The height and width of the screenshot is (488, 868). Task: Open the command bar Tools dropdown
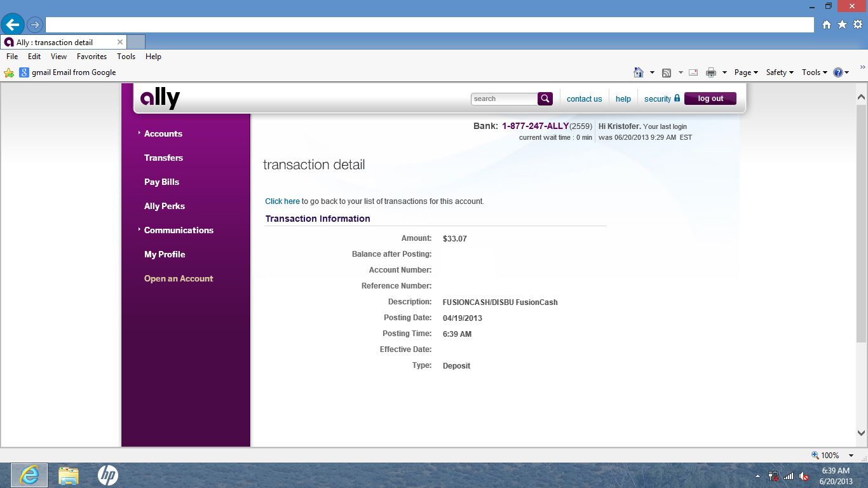tap(815, 72)
